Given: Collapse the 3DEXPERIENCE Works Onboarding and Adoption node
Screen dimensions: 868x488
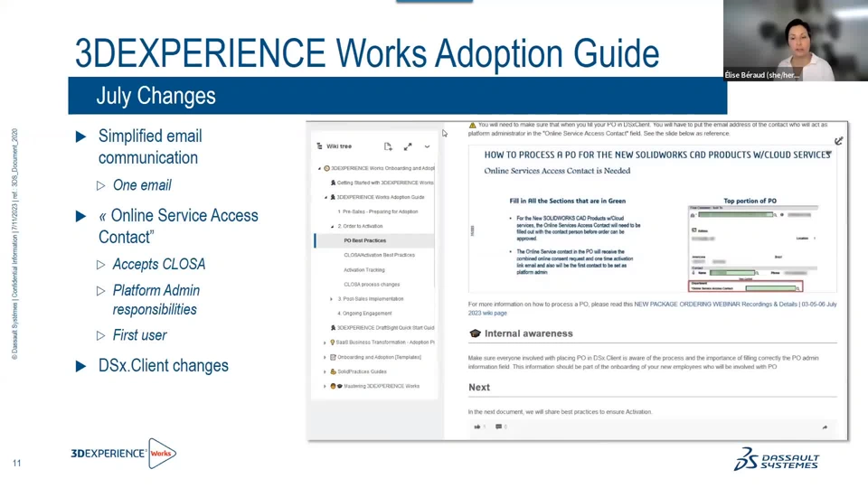Looking at the screenshot, I should pyautogui.click(x=319, y=168).
